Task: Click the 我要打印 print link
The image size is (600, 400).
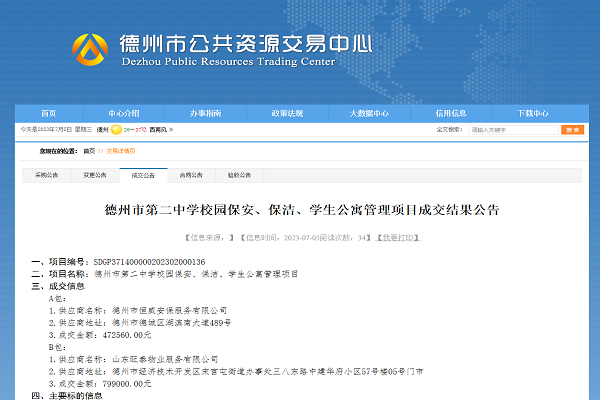Action: [398, 238]
